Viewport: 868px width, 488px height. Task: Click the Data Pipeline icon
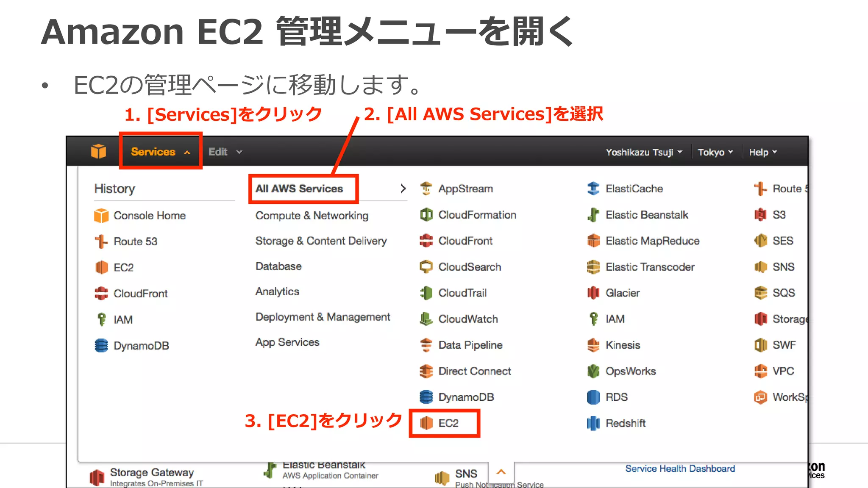pos(426,345)
